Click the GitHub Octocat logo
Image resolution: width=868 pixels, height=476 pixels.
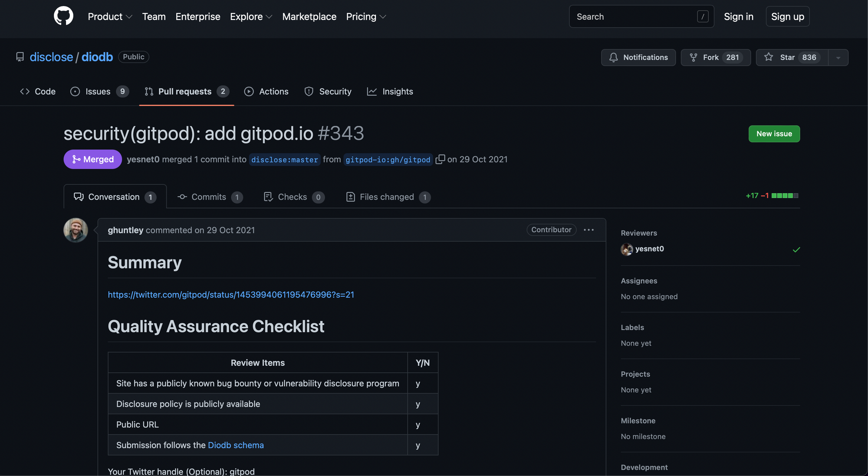[63, 16]
